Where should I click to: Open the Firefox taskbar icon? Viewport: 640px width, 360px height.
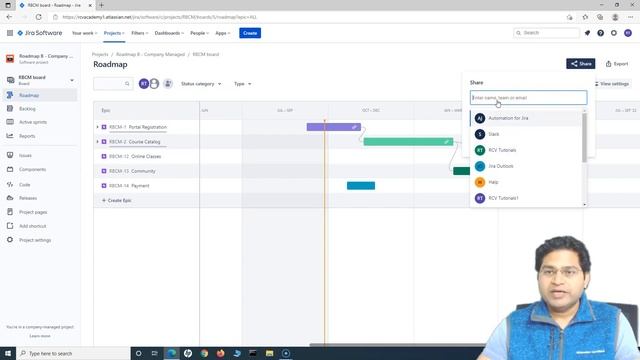[220, 353]
